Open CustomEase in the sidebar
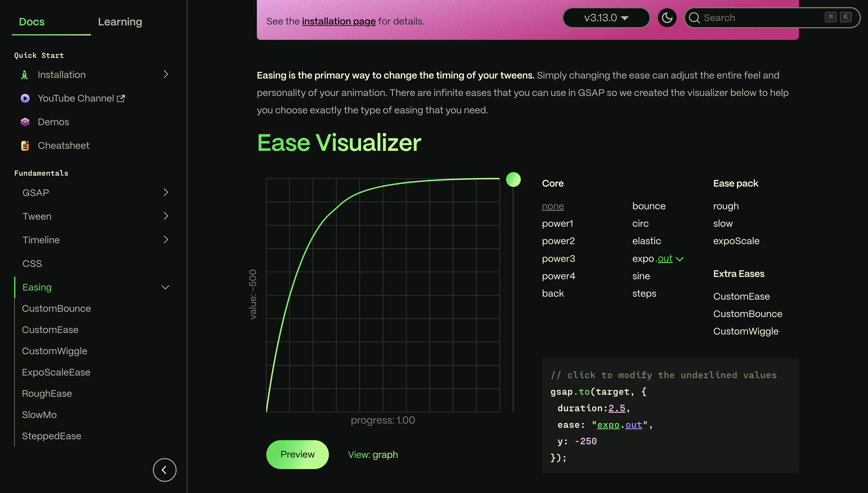868x493 pixels. click(x=50, y=330)
